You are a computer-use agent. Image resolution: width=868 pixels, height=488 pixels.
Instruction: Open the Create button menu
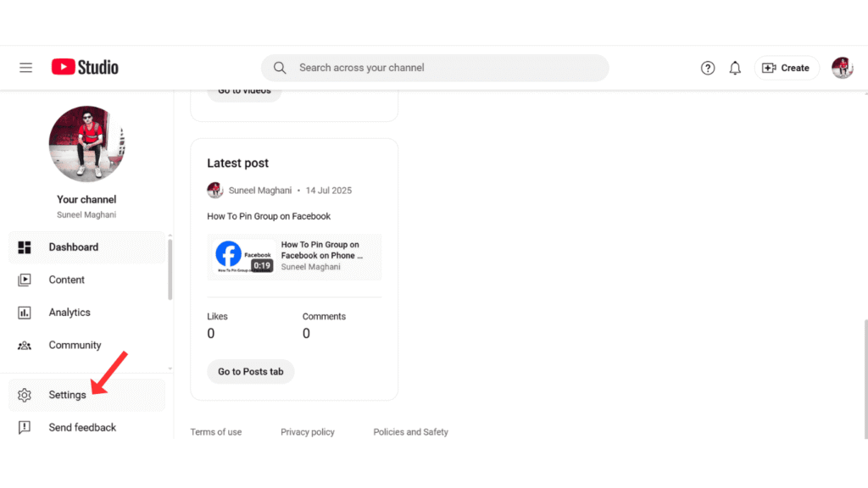tap(786, 68)
